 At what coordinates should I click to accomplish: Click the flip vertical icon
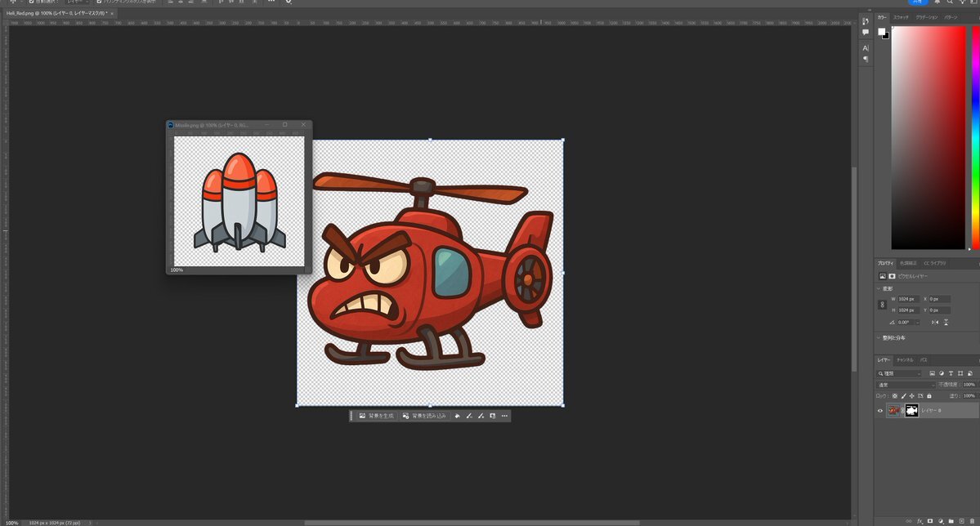[x=946, y=323]
